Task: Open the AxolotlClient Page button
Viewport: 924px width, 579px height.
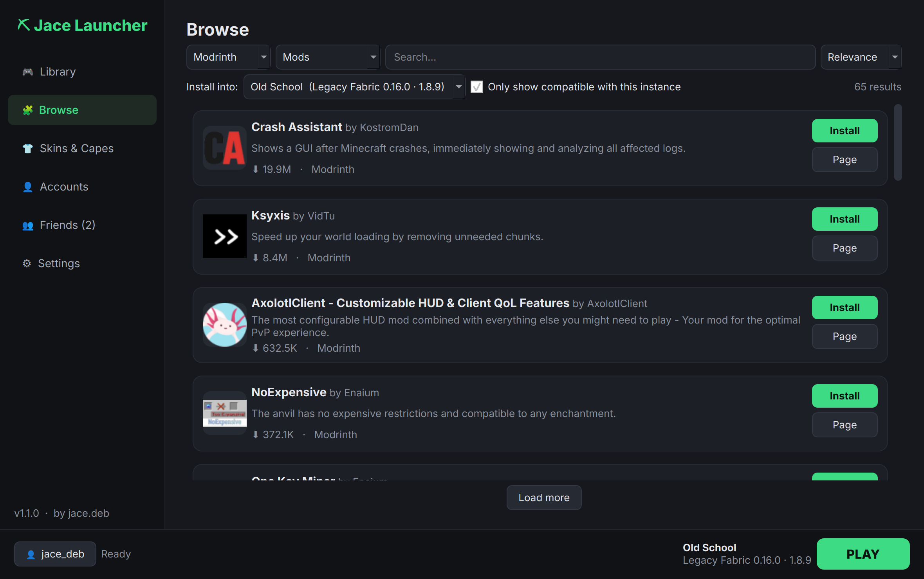Action: pos(845,336)
